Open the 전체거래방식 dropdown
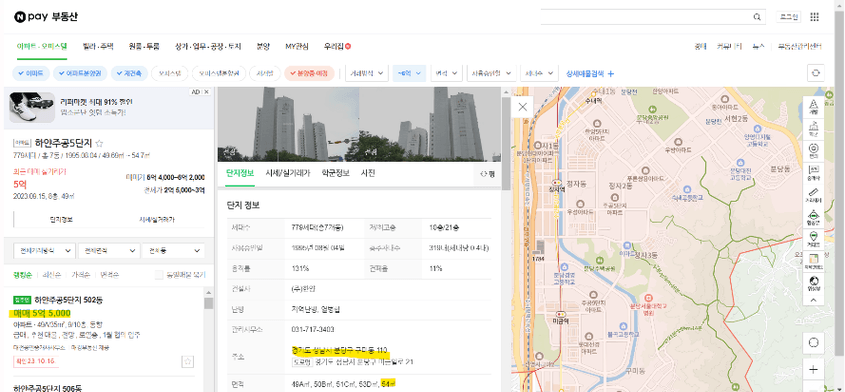 (x=44, y=251)
